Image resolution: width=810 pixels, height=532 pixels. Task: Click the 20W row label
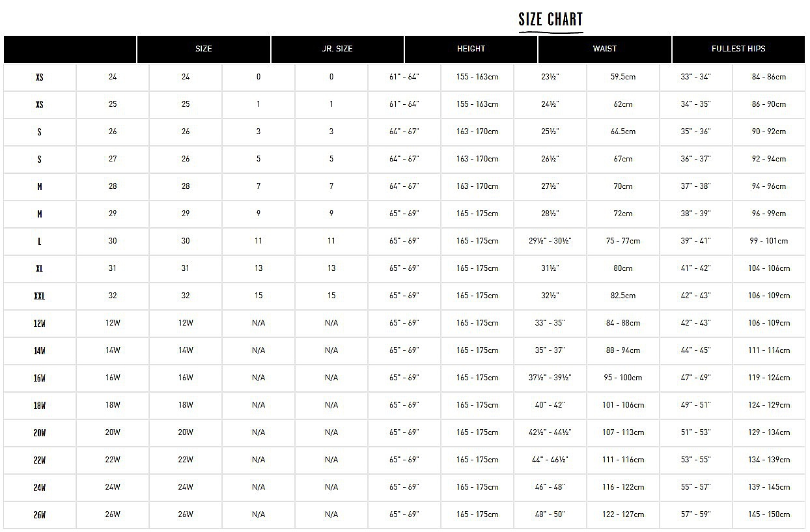pos(40,433)
